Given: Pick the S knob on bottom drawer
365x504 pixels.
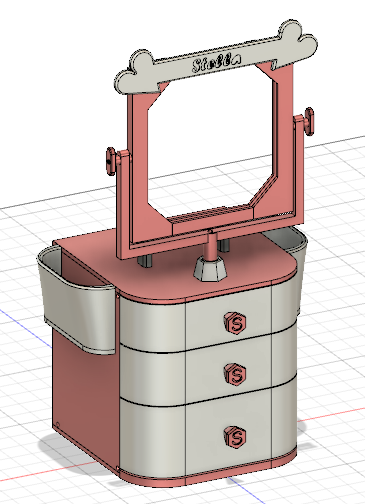Looking at the screenshot, I should click(235, 436).
